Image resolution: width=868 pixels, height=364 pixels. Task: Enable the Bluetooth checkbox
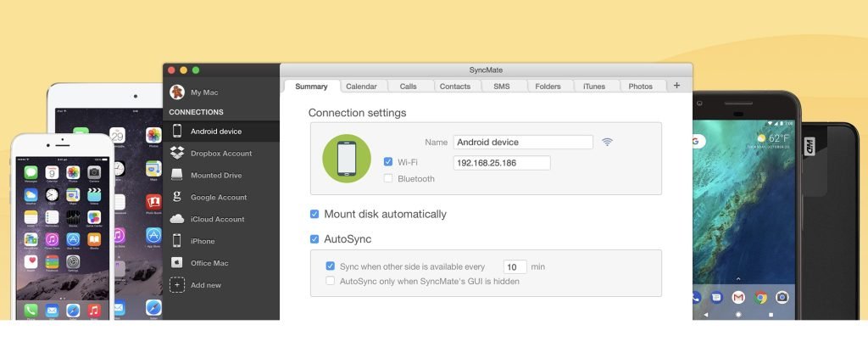tap(388, 178)
